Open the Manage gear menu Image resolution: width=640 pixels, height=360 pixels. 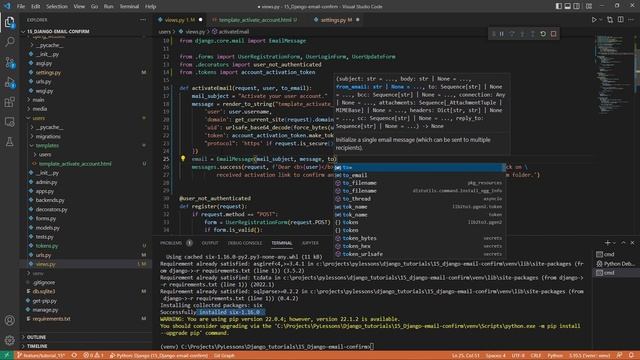pos(9,340)
